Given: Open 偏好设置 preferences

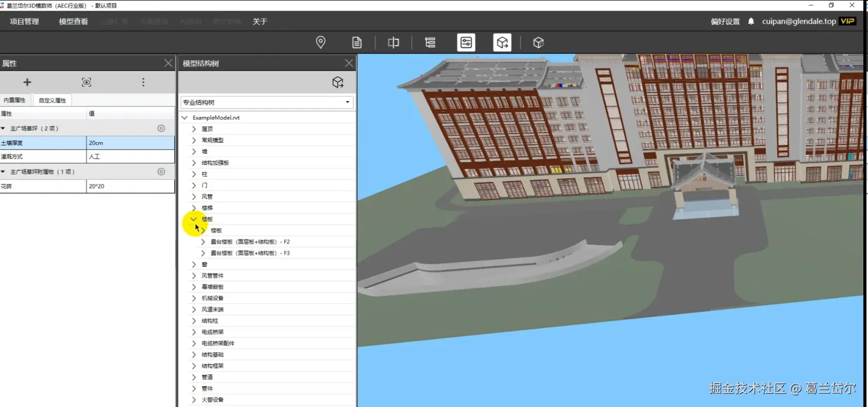Looking at the screenshot, I should [725, 22].
